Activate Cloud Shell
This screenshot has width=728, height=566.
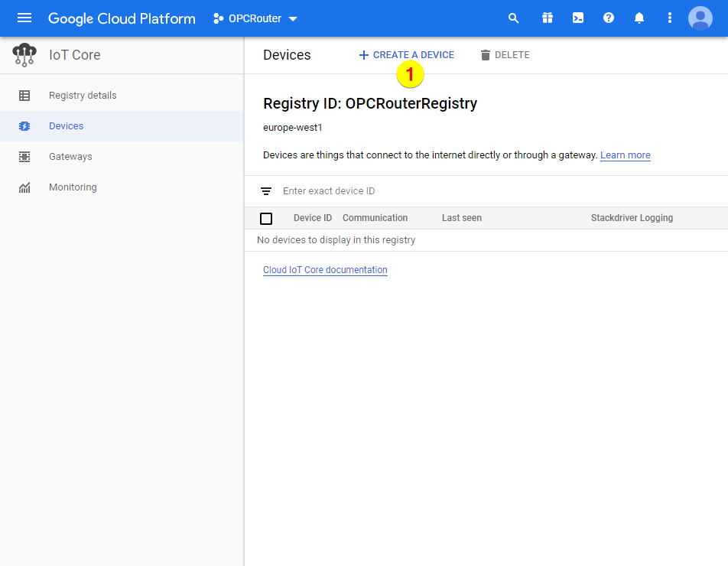point(577,18)
